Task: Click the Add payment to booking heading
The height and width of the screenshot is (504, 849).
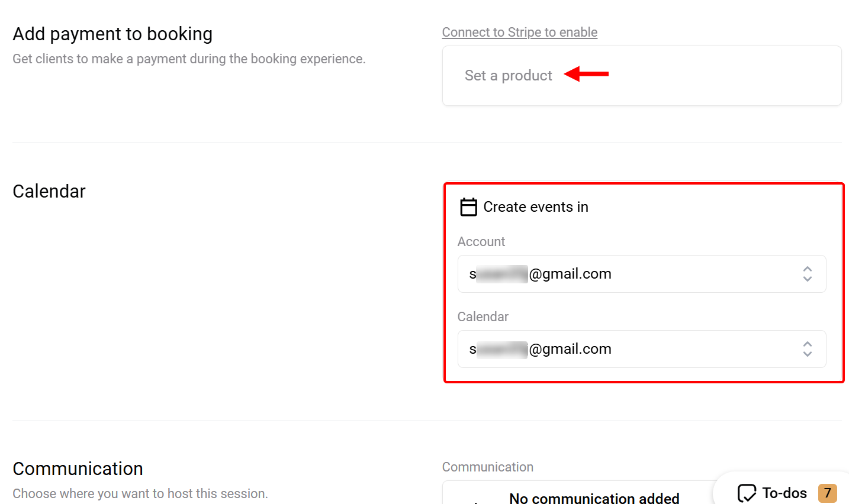Action: (x=112, y=34)
